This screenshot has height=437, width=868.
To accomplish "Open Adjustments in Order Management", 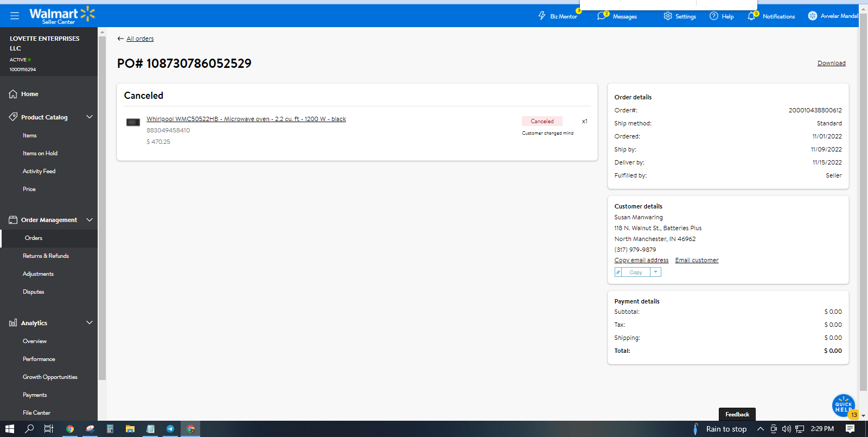I will pyautogui.click(x=39, y=274).
